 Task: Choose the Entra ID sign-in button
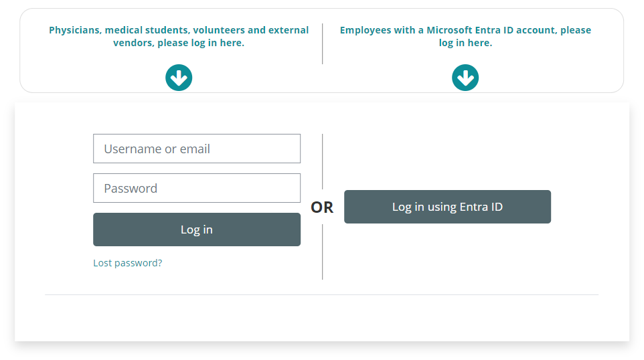(447, 207)
